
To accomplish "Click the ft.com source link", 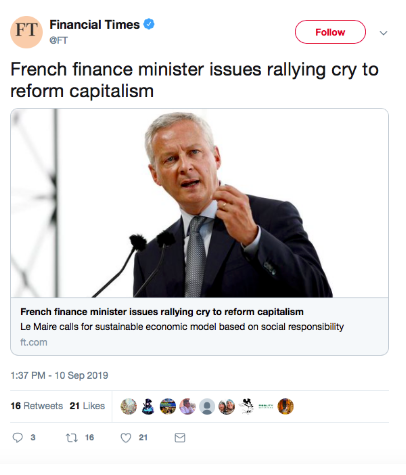I will (x=34, y=342).
